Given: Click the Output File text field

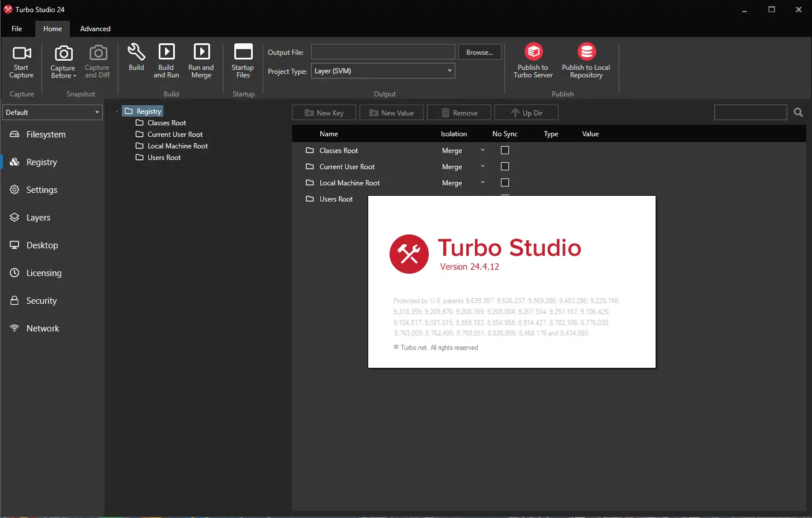Looking at the screenshot, I should (383, 53).
